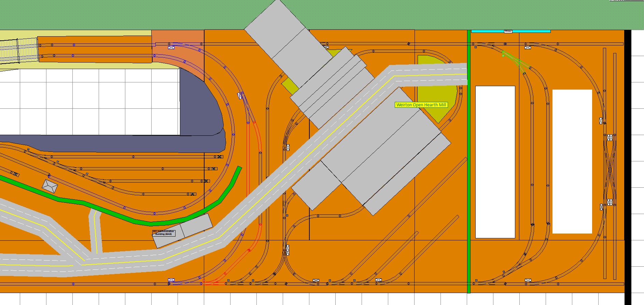Click turnout marker icon in orange-red top section
The image size is (644, 305).
pos(171,48)
